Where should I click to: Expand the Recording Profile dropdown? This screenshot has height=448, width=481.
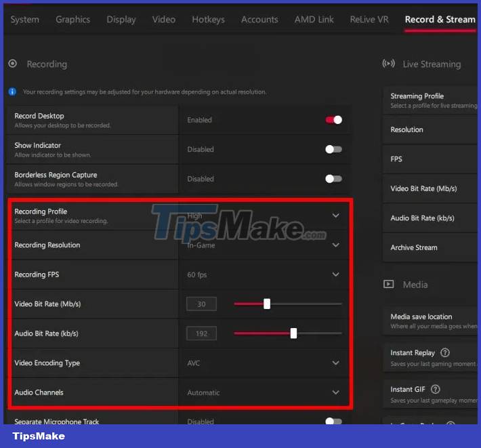(x=335, y=216)
